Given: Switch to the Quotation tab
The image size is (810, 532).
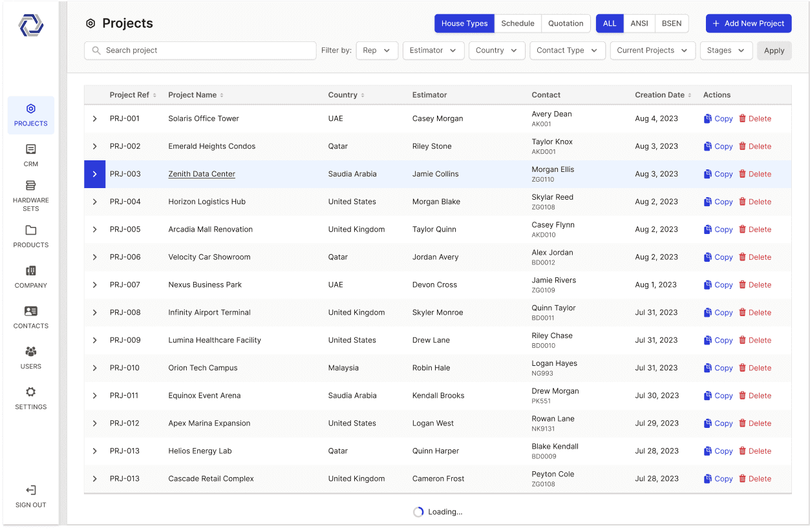Looking at the screenshot, I should click(566, 23).
